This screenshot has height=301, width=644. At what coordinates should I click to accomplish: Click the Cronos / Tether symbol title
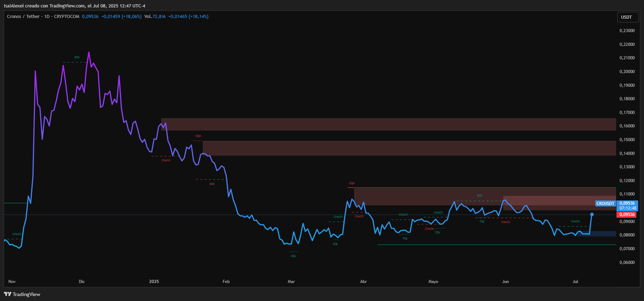(23, 17)
